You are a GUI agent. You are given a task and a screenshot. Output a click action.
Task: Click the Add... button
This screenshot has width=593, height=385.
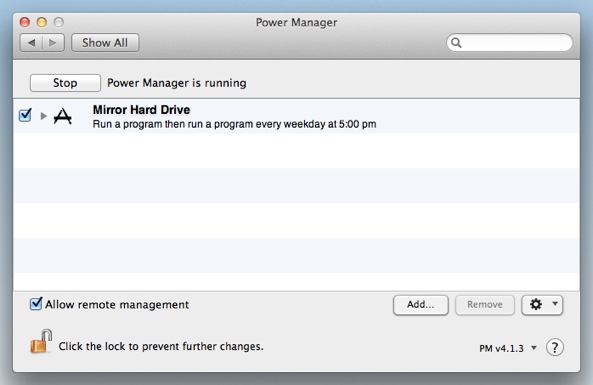pos(421,305)
